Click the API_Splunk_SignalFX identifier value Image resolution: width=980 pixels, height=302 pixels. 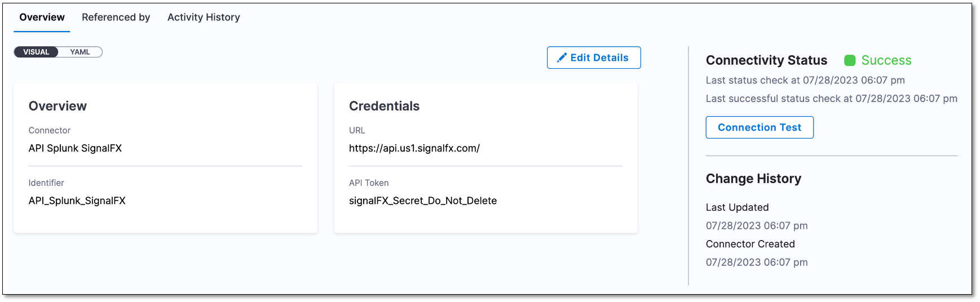[77, 201]
